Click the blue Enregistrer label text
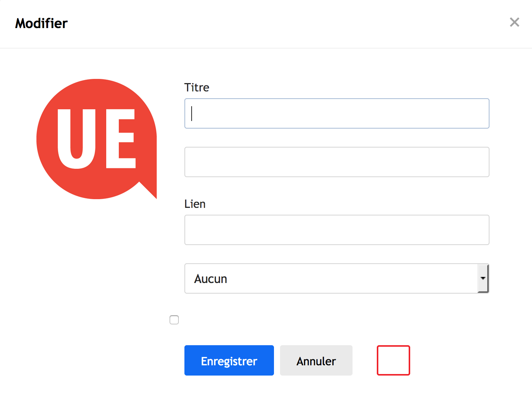 (x=229, y=362)
